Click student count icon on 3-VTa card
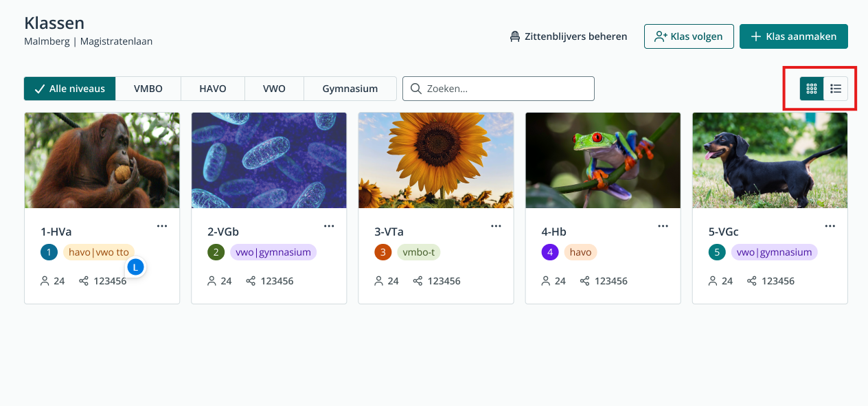This screenshot has height=406, width=868. [x=379, y=281]
